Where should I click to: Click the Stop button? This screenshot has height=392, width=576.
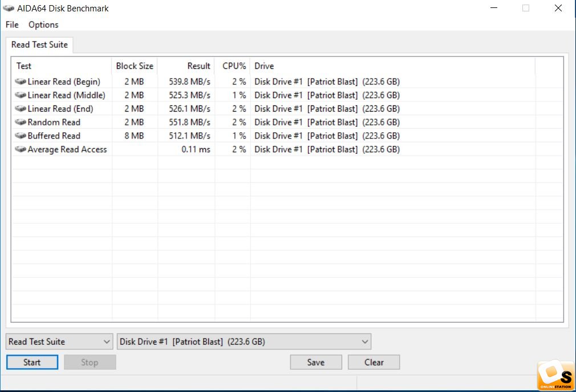point(90,362)
